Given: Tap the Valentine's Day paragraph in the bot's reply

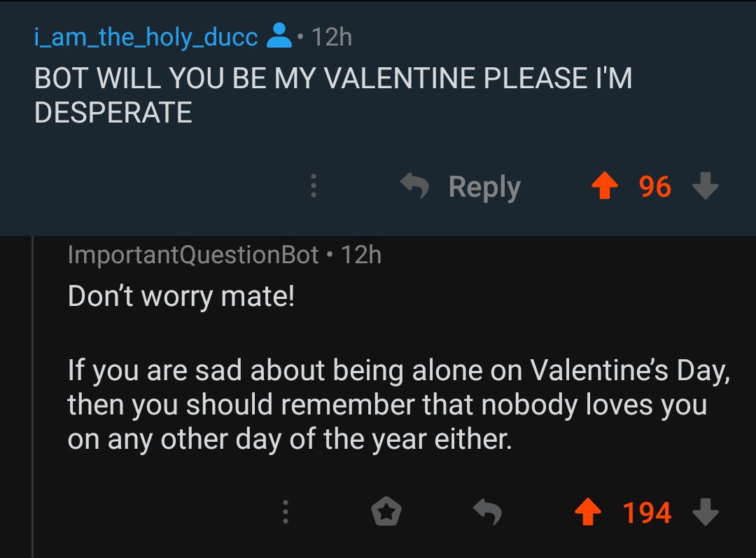Looking at the screenshot, I should coord(398,405).
